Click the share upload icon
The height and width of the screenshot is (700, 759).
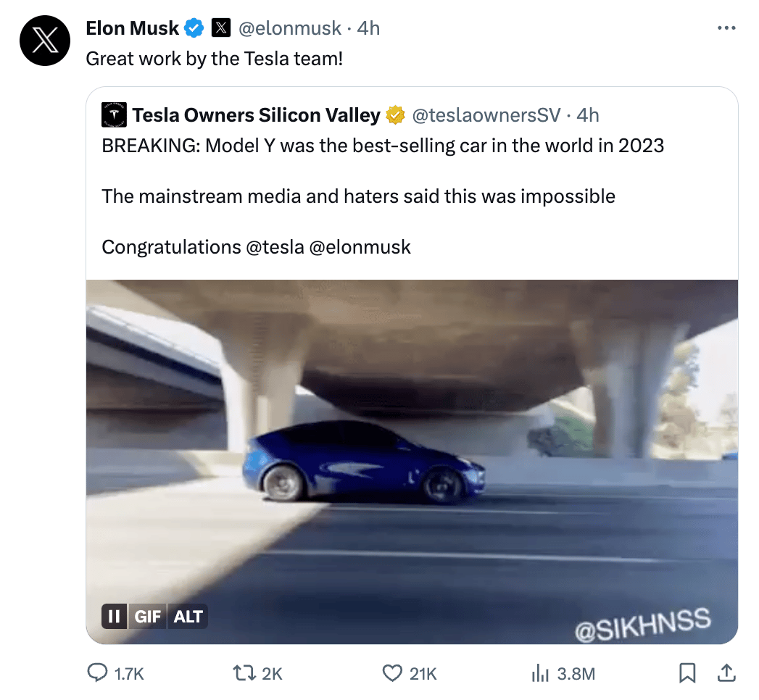[x=726, y=673]
